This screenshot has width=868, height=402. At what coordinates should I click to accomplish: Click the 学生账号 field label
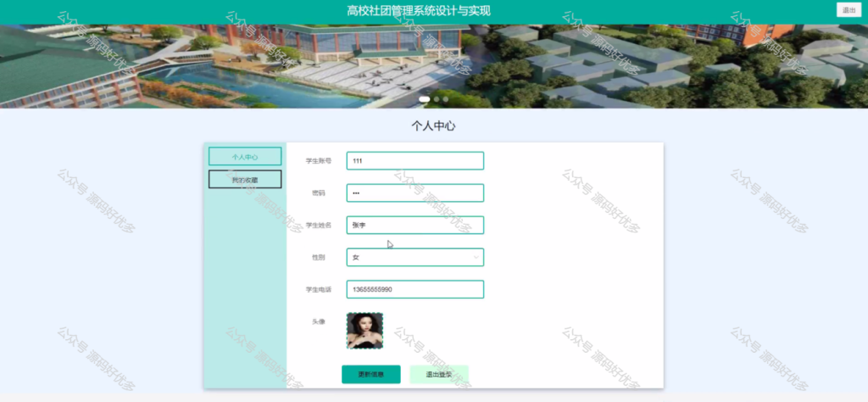[x=319, y=161]
